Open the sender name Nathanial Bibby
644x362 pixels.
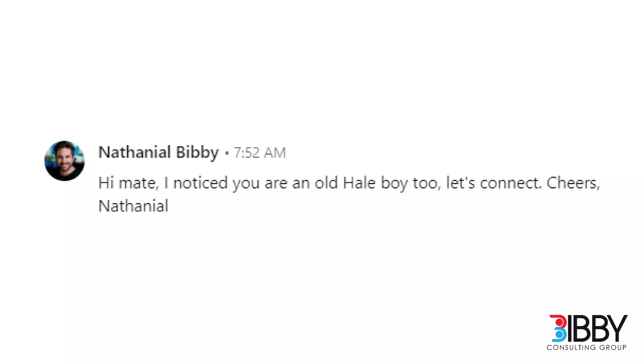158,152
